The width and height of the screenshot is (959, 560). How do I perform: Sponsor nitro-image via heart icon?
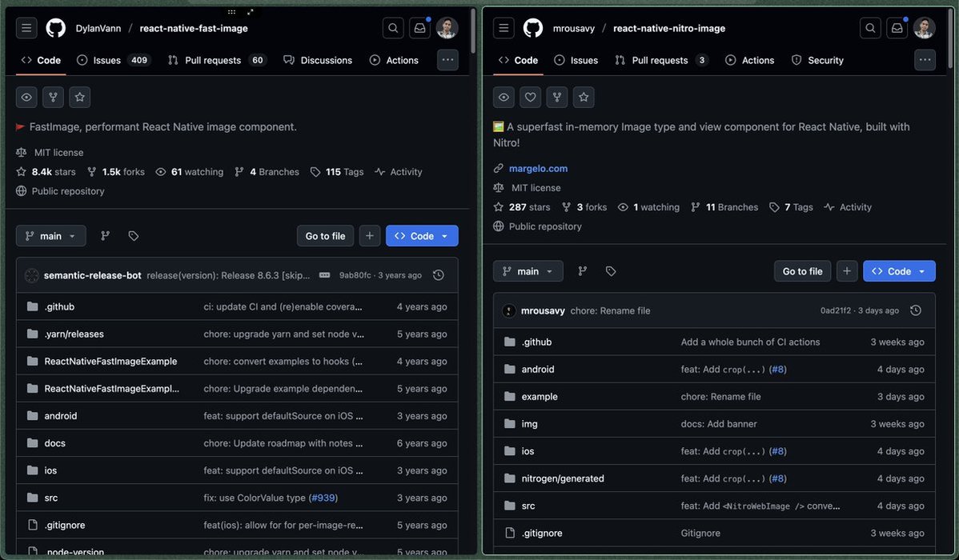[x=530, y=98]
